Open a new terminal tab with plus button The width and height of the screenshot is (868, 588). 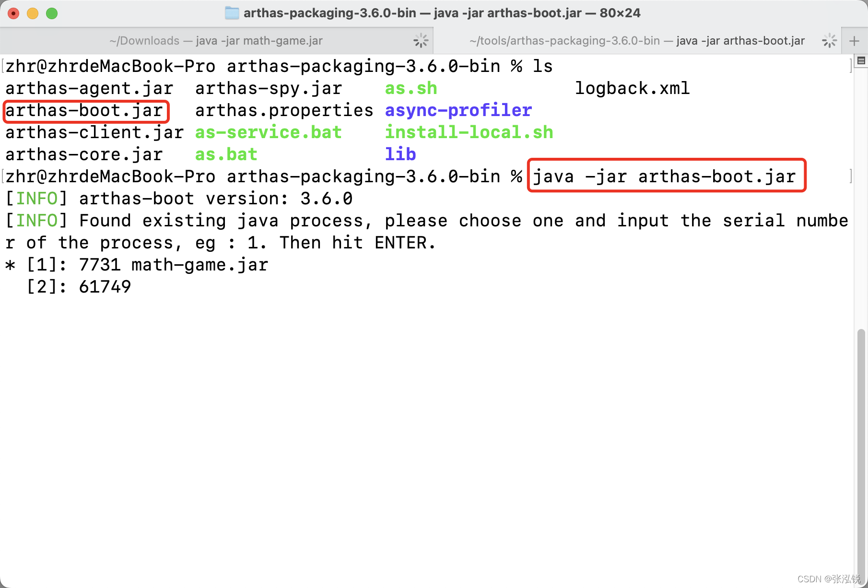coord(854,41)
